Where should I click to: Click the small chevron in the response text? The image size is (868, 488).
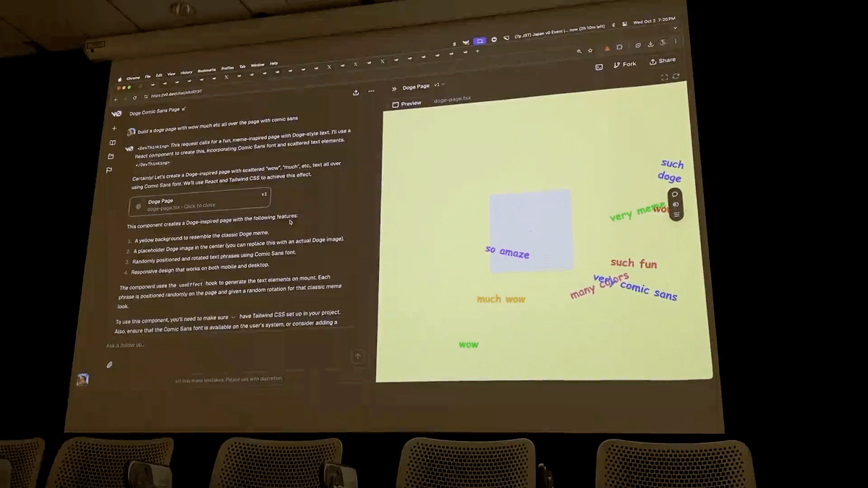[x=233, y=317]
